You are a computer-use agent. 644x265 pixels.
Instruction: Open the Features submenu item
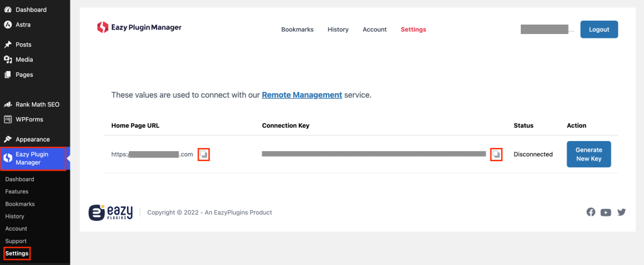tap(17, 191)
